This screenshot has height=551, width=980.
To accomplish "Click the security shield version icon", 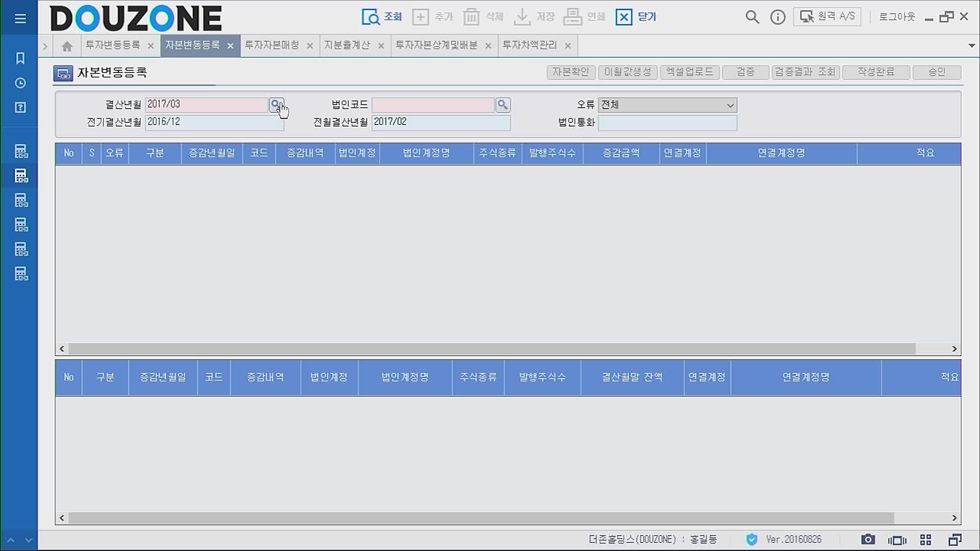I will [751, 540].
